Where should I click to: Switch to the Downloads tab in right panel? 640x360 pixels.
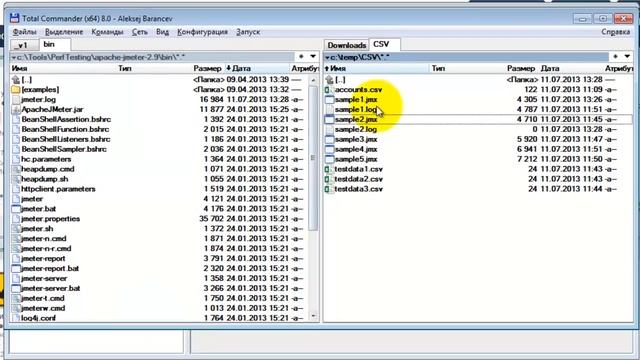347,45
